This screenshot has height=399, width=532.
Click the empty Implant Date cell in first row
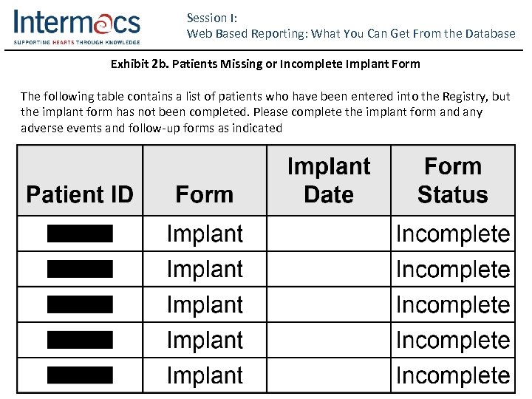[329, 233]
